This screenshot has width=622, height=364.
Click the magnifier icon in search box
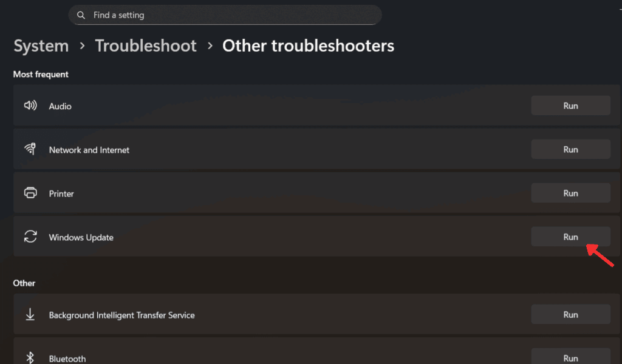pyautogui.click(x=81, y=15)
